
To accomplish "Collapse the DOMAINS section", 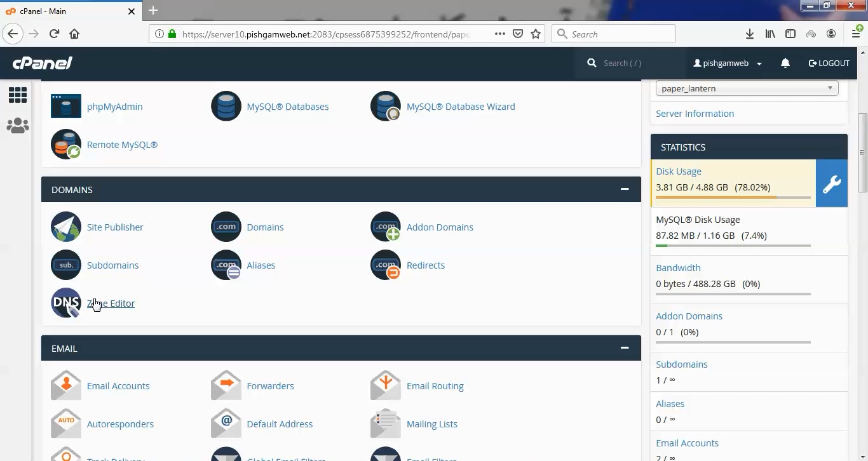I will coord(625,189).
